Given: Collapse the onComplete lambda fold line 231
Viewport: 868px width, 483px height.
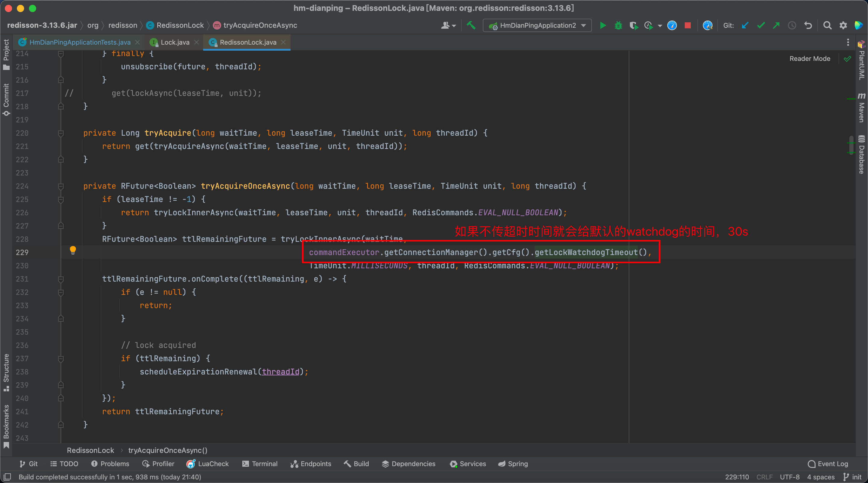Looking at the screenshot, I should pyautogui.click(x=61, y=279).
